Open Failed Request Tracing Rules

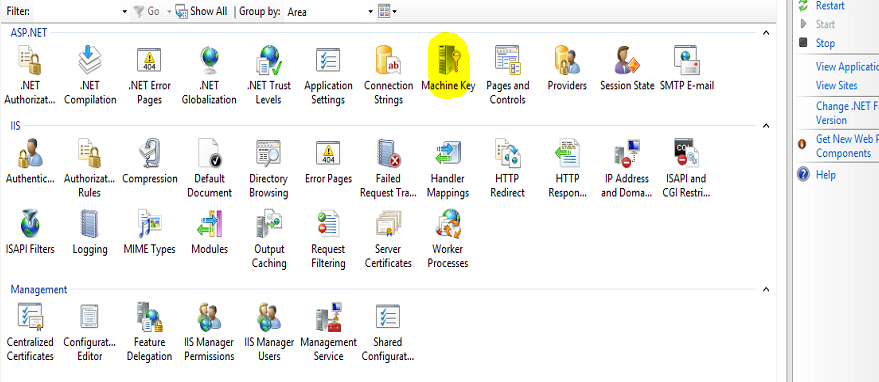pos(388,169)
